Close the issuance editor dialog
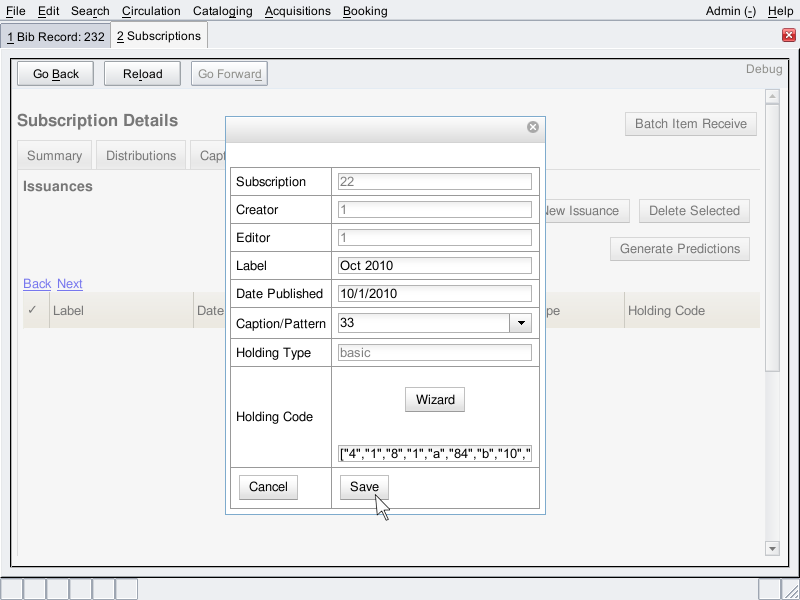800x600 pixels. coord(533,127)
